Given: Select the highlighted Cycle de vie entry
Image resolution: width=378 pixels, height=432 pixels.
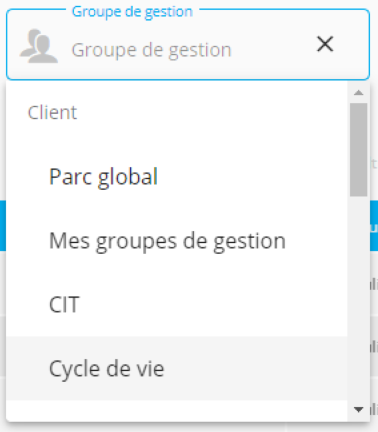Looking at the screenshot, I should (x=177, y=368).
